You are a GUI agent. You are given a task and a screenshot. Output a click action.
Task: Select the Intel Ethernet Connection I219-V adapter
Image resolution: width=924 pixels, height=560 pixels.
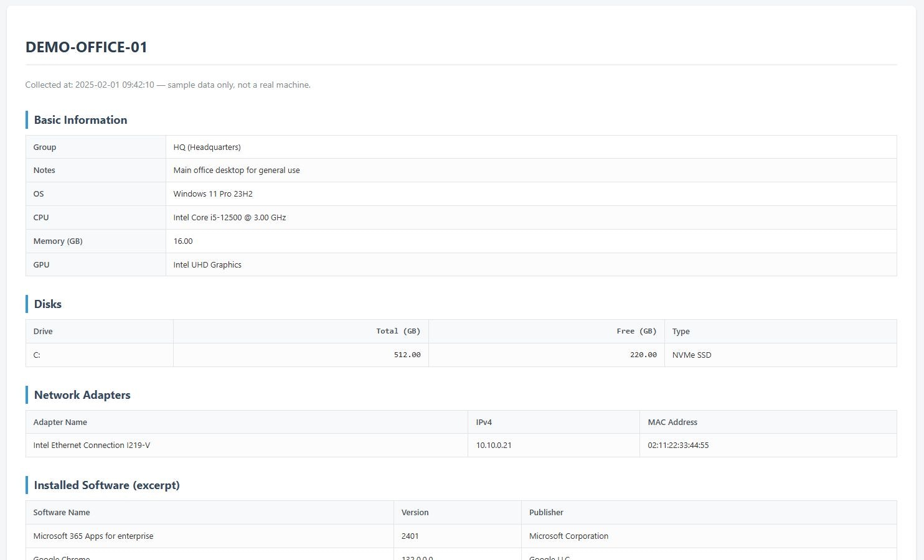[92, 445]
